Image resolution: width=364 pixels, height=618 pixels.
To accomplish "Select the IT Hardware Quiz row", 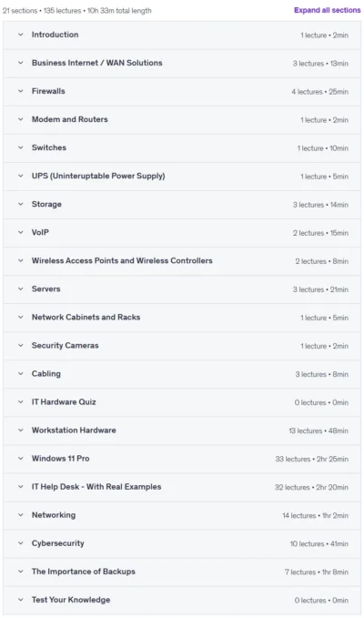I will click(x=182, y=402).
